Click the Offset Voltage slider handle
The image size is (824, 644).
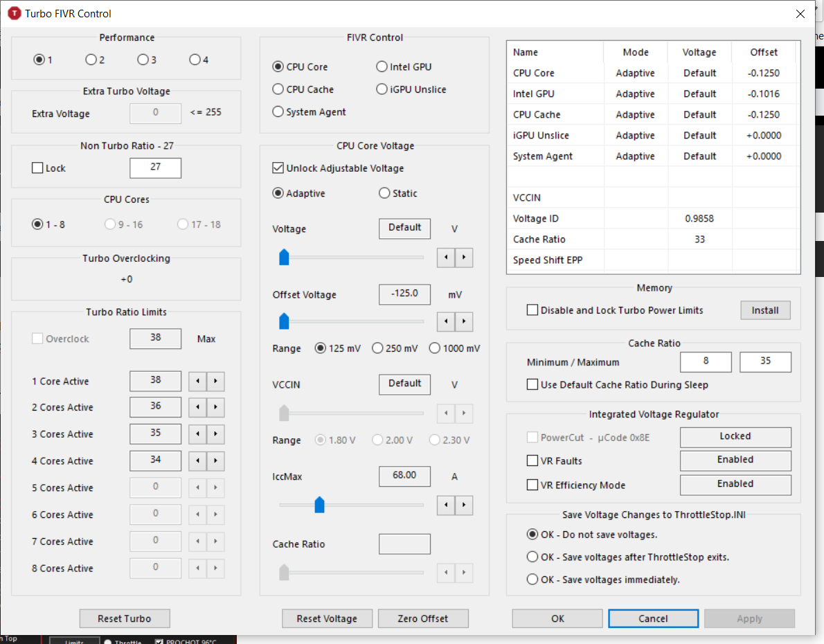coord(284,321)
